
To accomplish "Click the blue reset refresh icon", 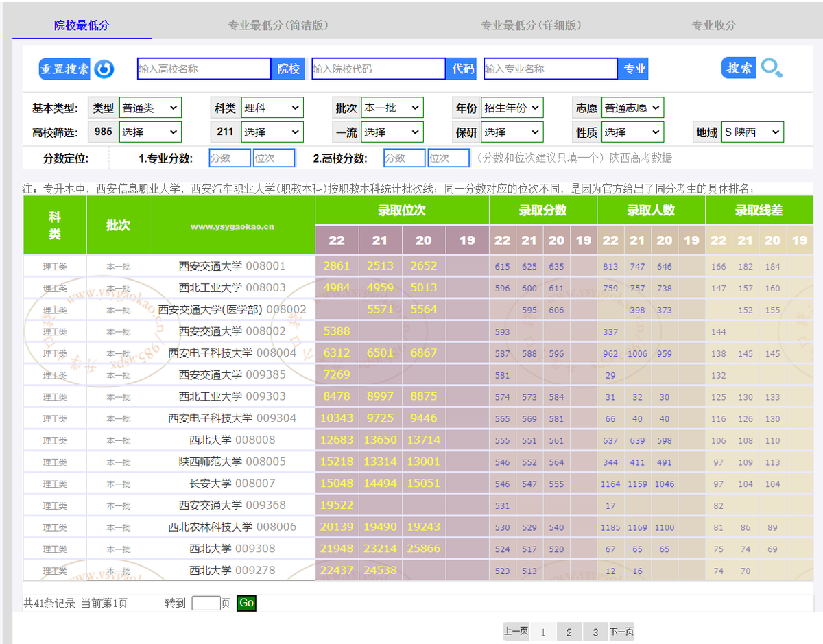I will 104,69.
